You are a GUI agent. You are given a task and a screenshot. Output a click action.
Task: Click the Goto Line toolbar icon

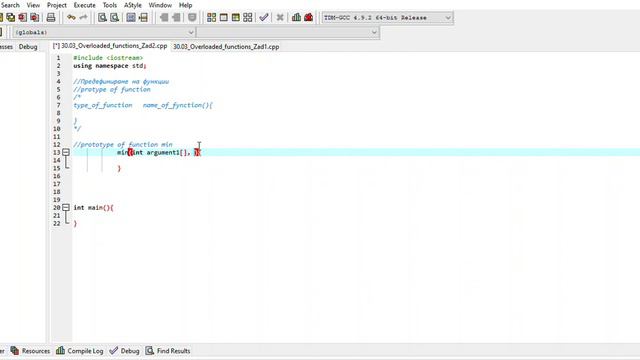coord(143,17)
